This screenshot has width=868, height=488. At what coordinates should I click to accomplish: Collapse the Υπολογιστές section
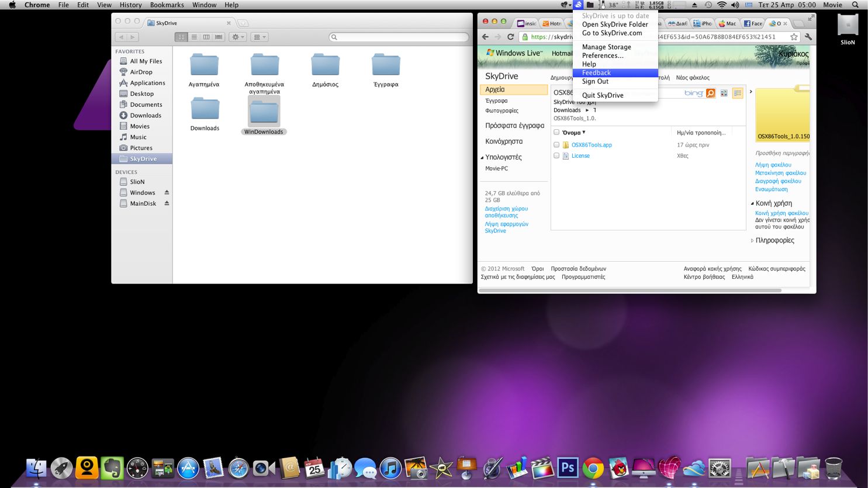point(482,158)
